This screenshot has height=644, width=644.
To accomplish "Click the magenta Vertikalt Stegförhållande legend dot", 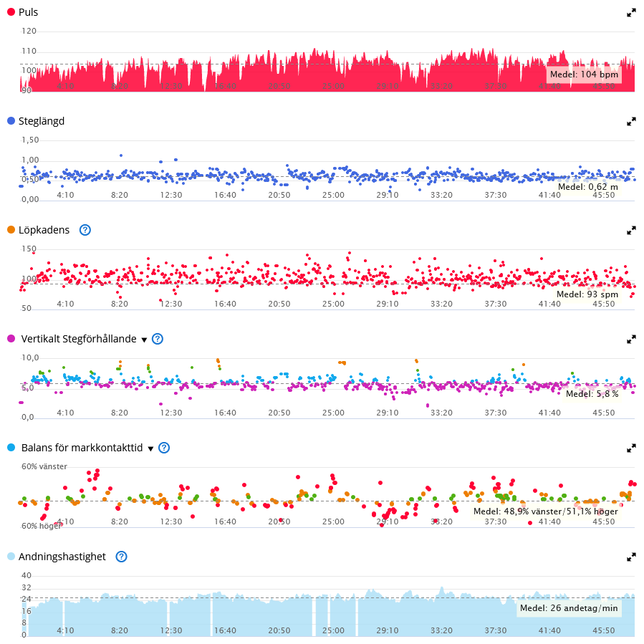I will click(11, 338).
